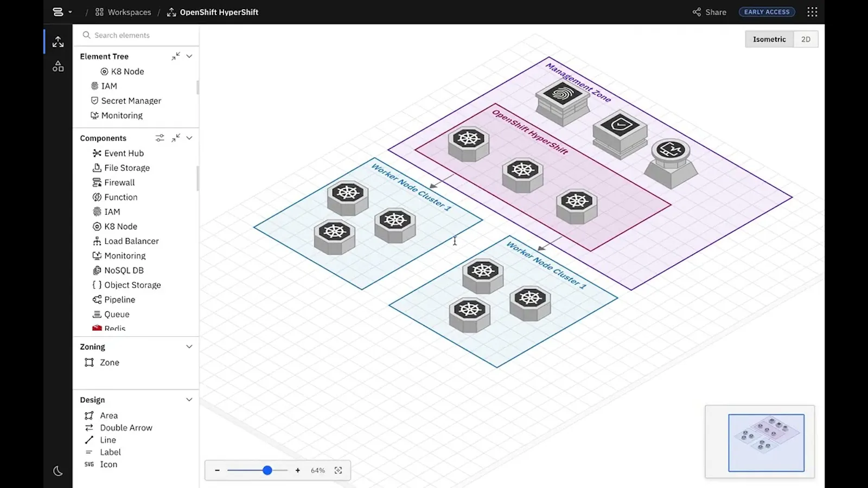Open Components filter settings icon
Viewport: 868px width, 488px height.
(x=159, y=138)
